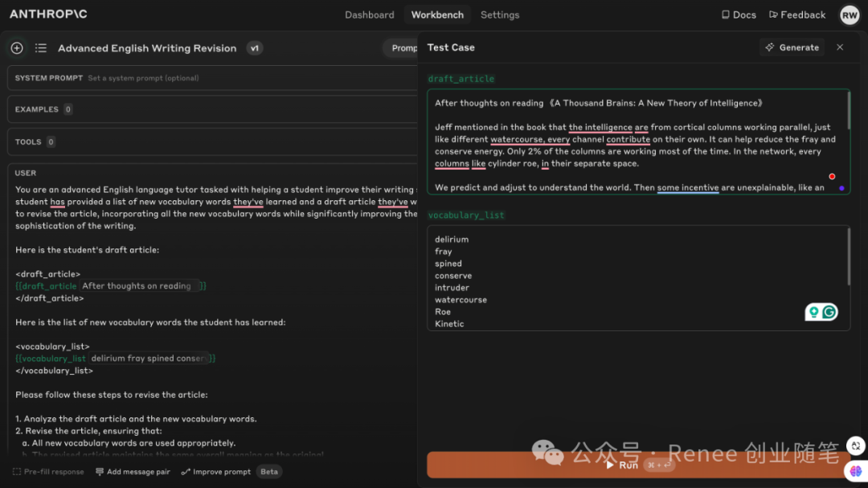
Task: Open the Feedback link
Action: click(797, 15)
